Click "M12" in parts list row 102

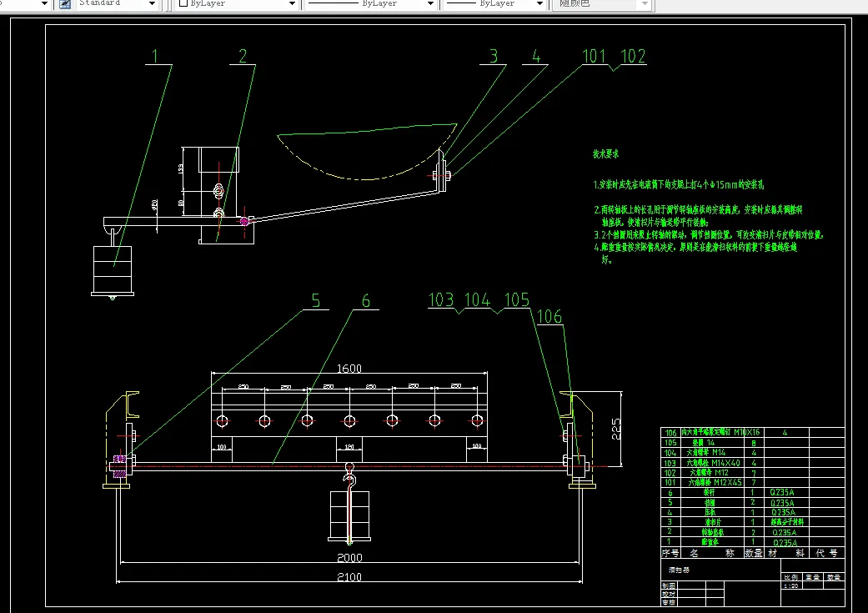click(x=721, y=472)
